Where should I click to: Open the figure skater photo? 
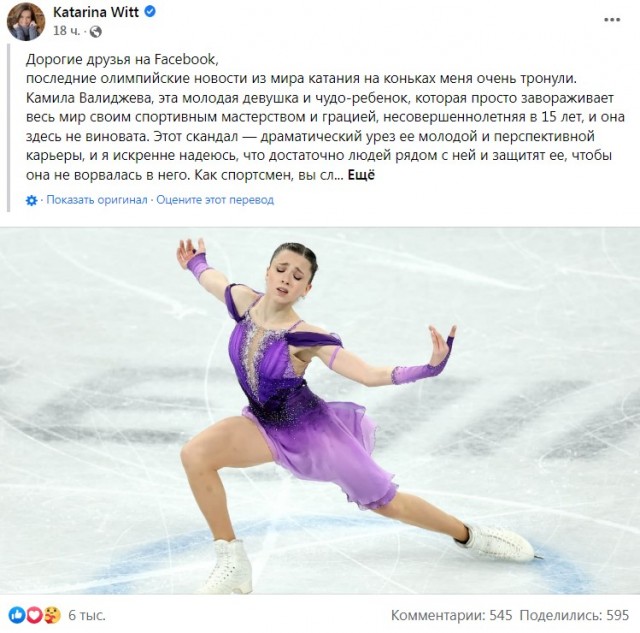point(320,411)
